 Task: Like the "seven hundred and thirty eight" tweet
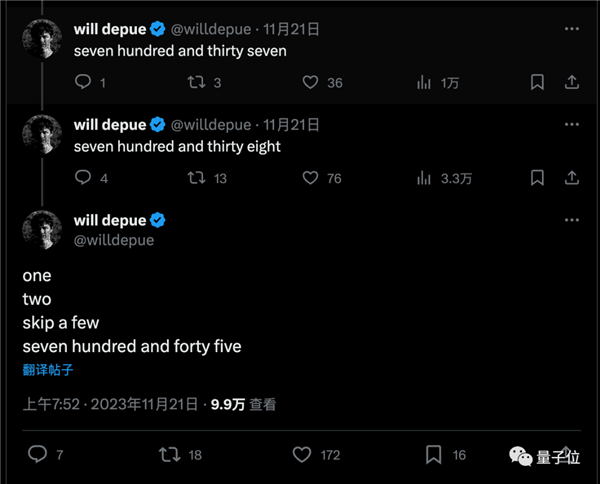tap(311, 178)
